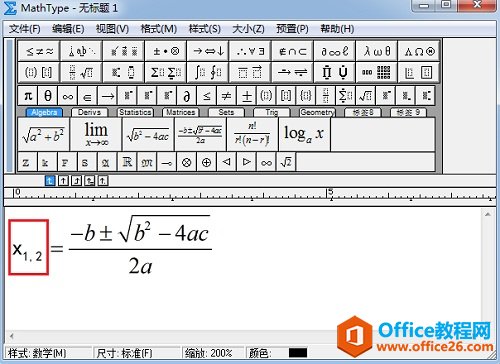Insert the double-struck R real numbers symbol
Viewport: 500px width, 364px height.
coord(127,162)
